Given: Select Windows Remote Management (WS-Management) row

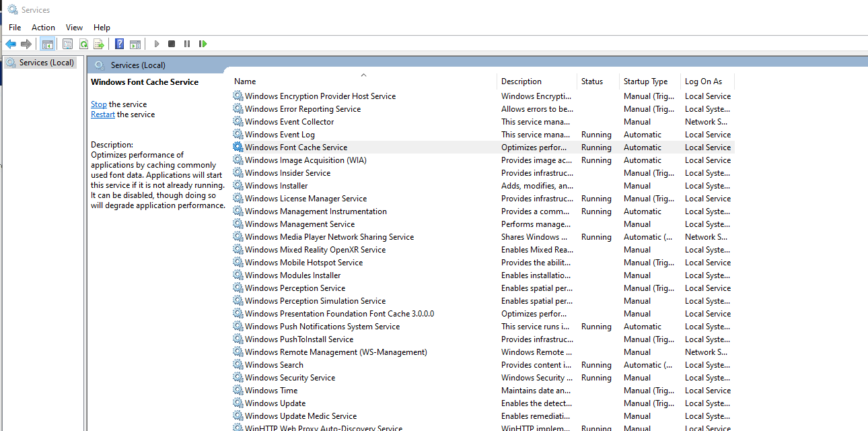Looking at the screenshot, I should pyautogui.click(x=482, y=352).
